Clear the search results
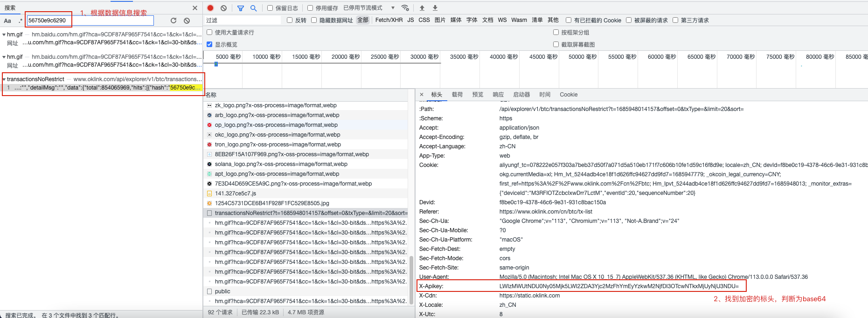 tap(187, 21)
